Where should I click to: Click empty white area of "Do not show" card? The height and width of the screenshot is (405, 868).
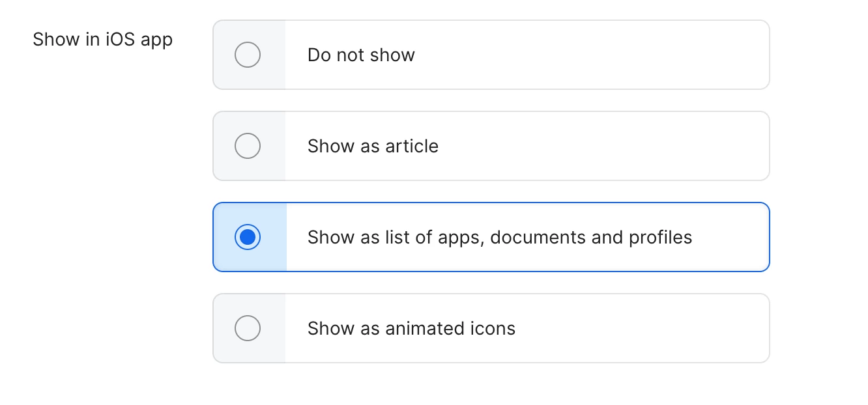coord(586,55)
